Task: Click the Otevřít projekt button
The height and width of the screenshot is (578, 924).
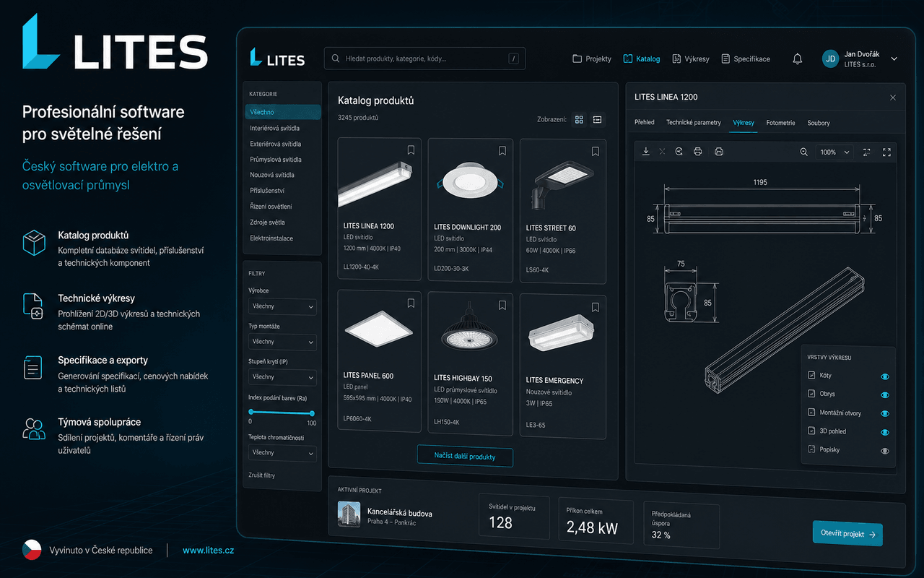Action: pyautogui.click(x=847, y=534)
